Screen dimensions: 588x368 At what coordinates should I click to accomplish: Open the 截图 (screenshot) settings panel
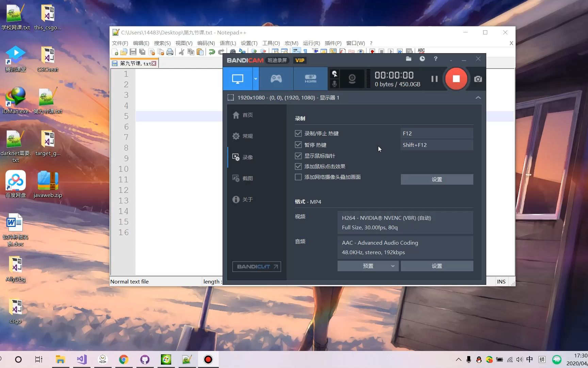[x=247, y=178]
